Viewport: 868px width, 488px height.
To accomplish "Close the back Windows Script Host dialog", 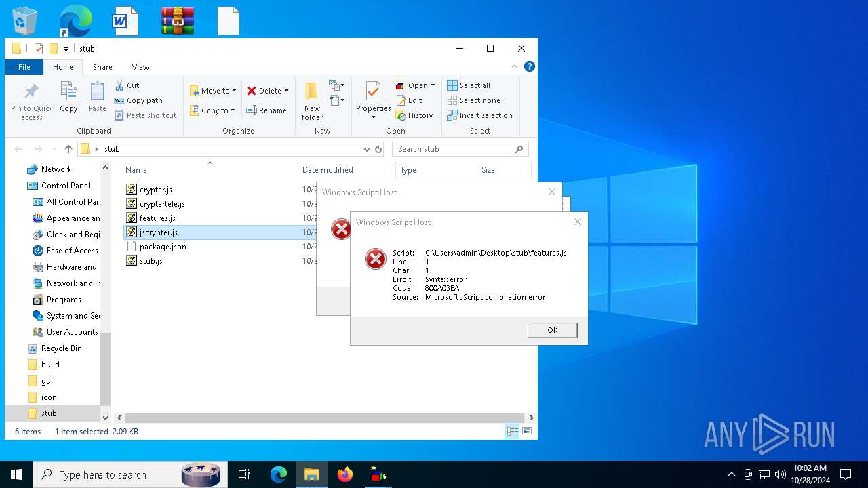I will pos(552,192).
